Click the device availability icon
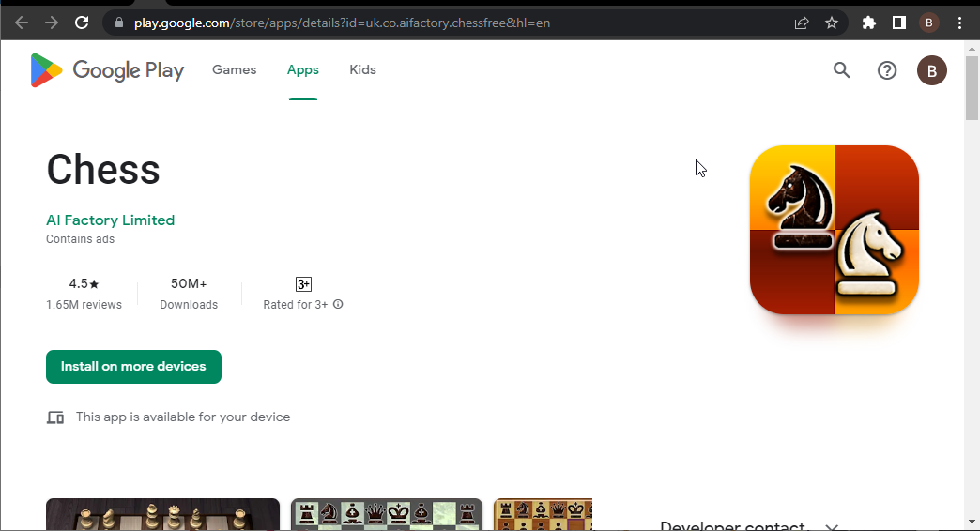 [55, 417]
